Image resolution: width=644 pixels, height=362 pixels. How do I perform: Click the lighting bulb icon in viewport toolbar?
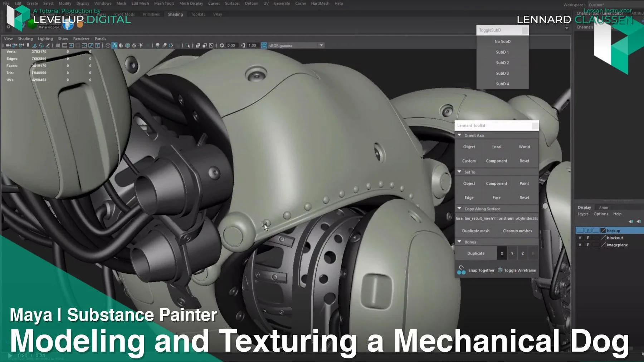(140, 45)
